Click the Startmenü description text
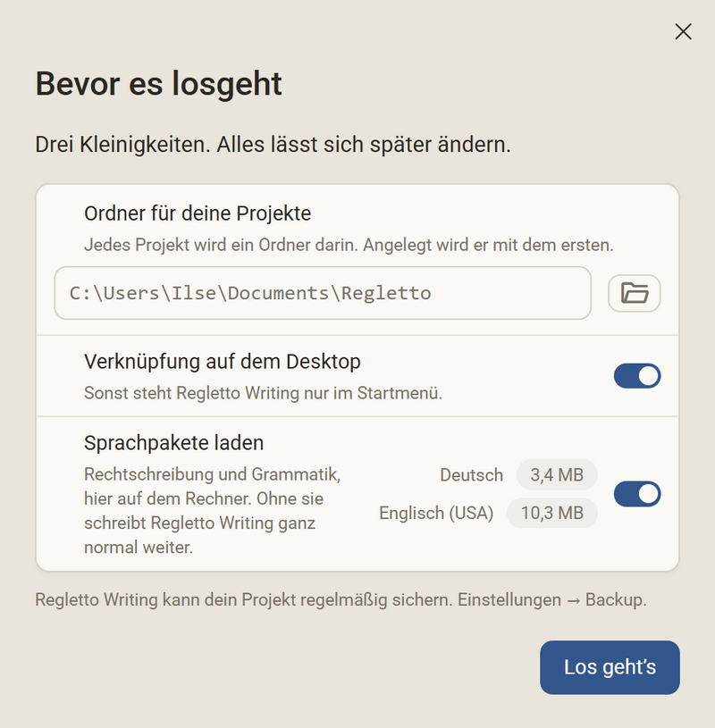 (x=263, y=393)
